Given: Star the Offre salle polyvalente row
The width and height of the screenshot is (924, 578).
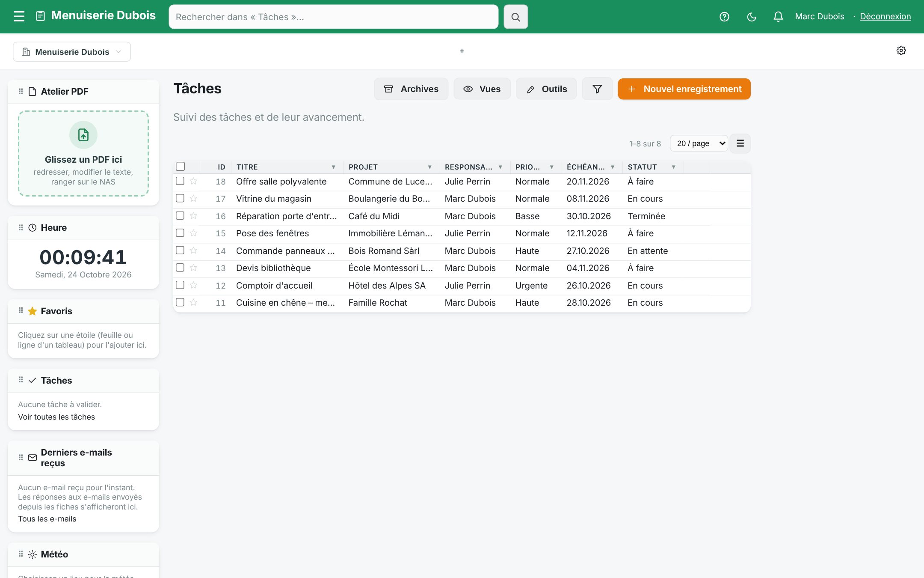Looking at the screenshot, I should [x=193, y=181].
